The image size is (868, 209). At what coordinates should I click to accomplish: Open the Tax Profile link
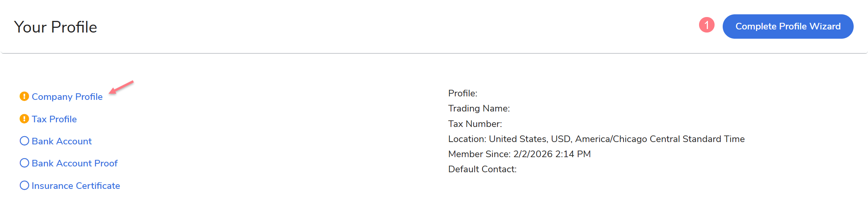tap(54, 119)
